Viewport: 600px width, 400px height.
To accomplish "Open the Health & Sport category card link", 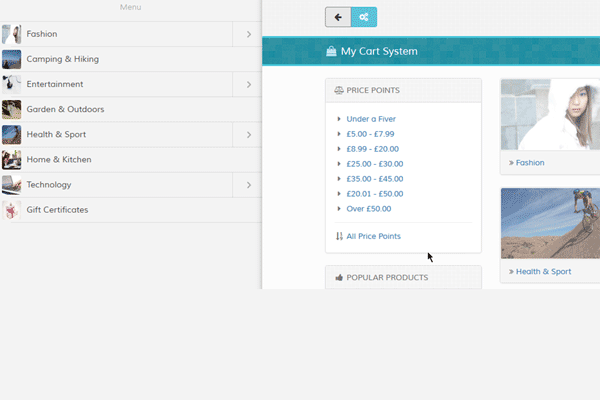I will coord(543,272).
